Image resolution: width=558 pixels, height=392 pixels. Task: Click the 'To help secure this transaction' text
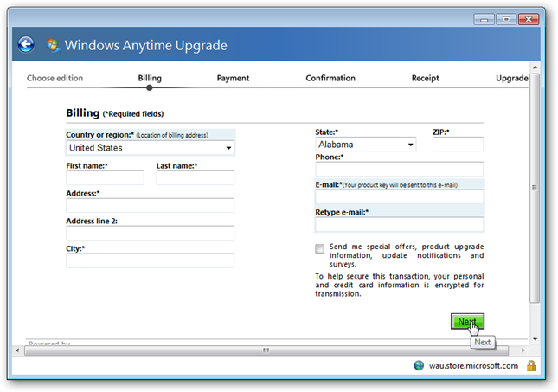point(400,285)
